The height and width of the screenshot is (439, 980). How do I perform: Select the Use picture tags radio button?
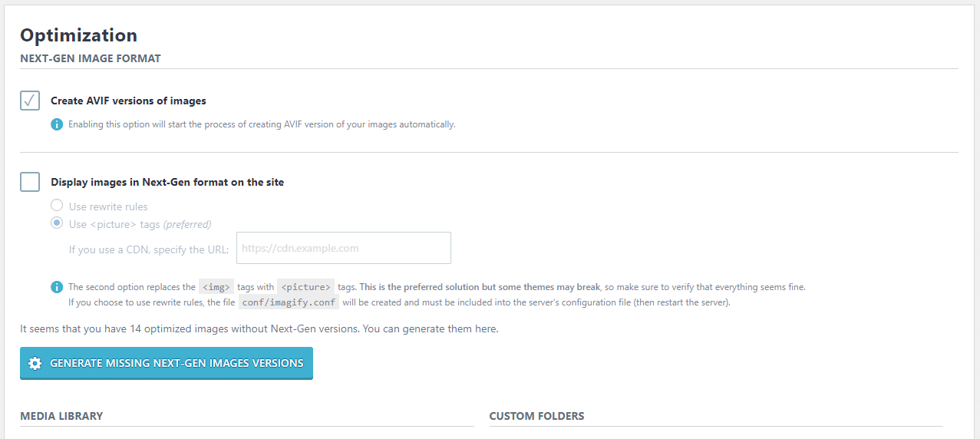tap(57, 223)
